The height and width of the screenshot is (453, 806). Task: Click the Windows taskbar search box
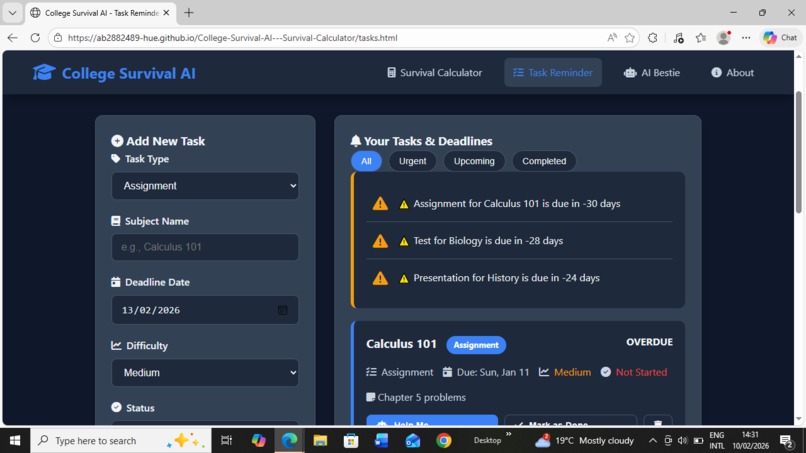pyautogui.click(x=121, y=441)
